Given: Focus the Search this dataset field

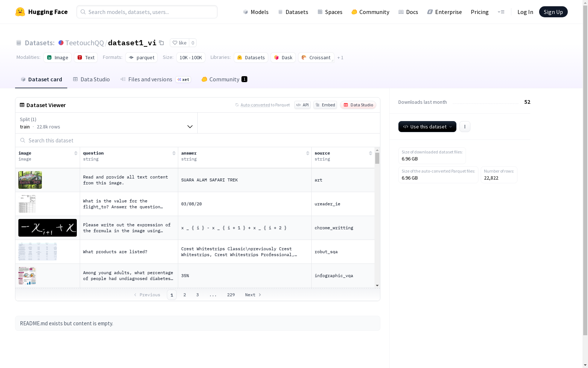Looking at the screenshot, I should 198,140.
